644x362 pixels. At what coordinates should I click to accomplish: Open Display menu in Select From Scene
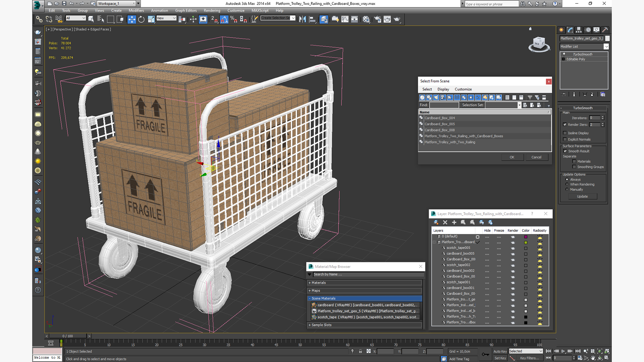click(443, 89)
